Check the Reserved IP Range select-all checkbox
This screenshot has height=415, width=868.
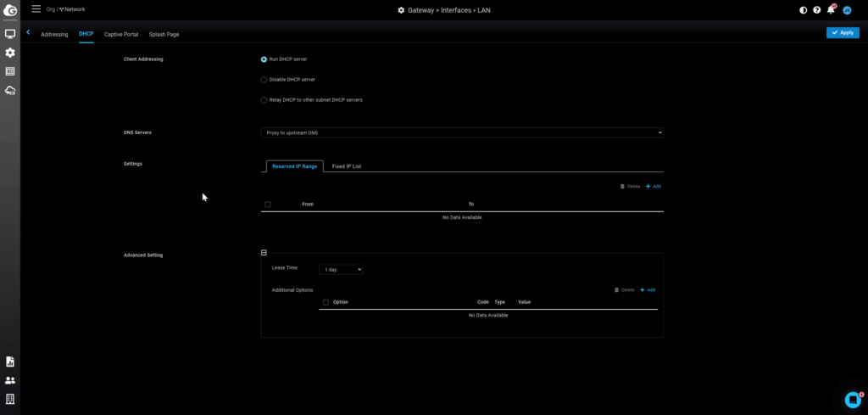coord(268,205)
